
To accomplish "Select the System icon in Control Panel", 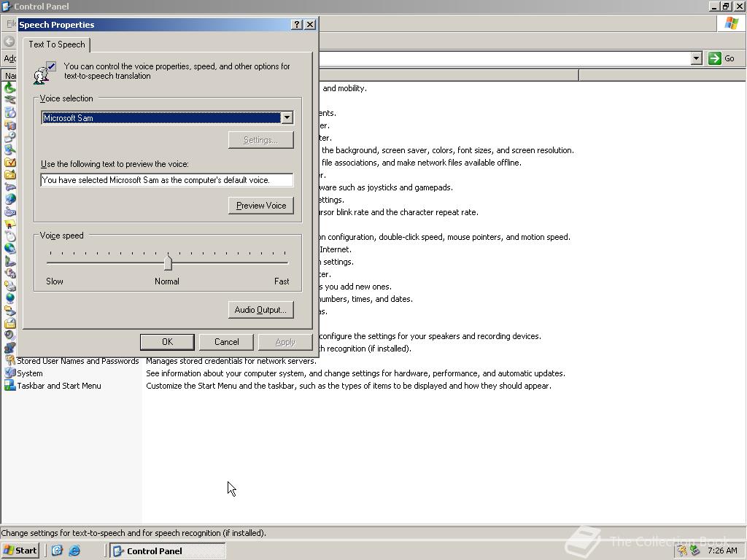I will point(10,373).
